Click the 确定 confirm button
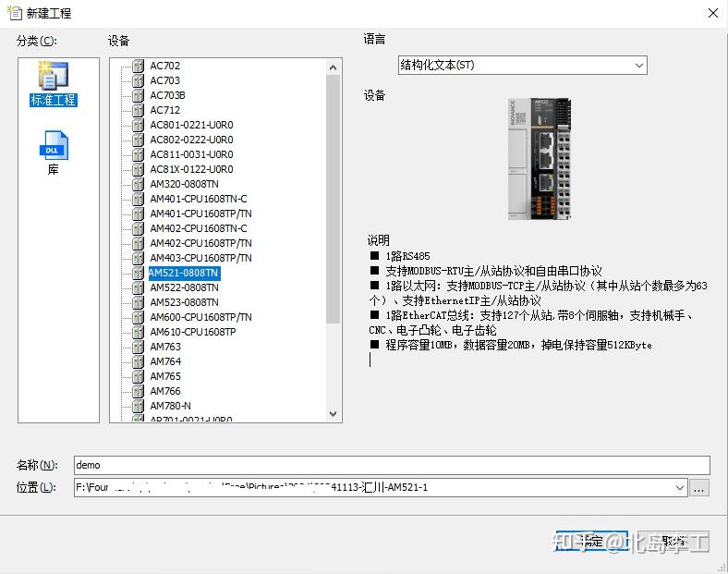This screenshot has height=574, width=728. click(592, 541)
